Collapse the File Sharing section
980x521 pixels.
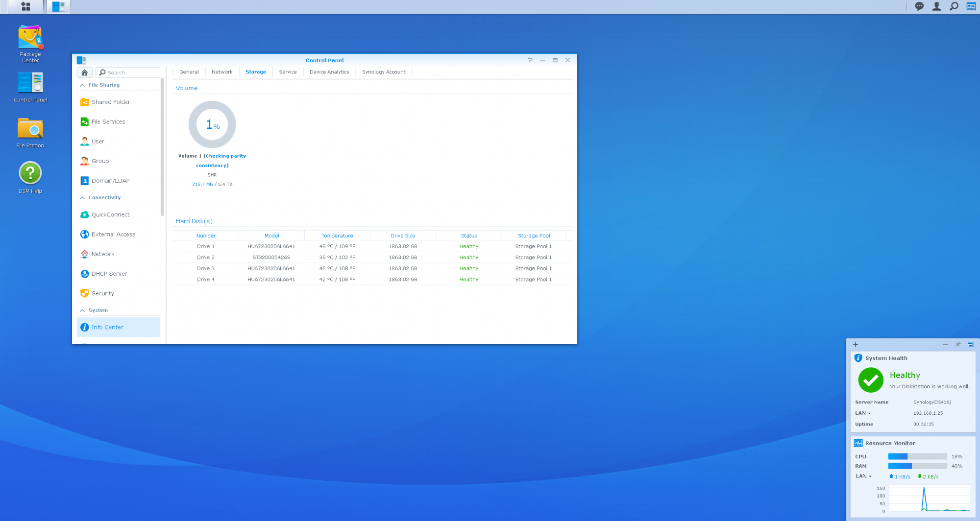[x=82, y=85]
